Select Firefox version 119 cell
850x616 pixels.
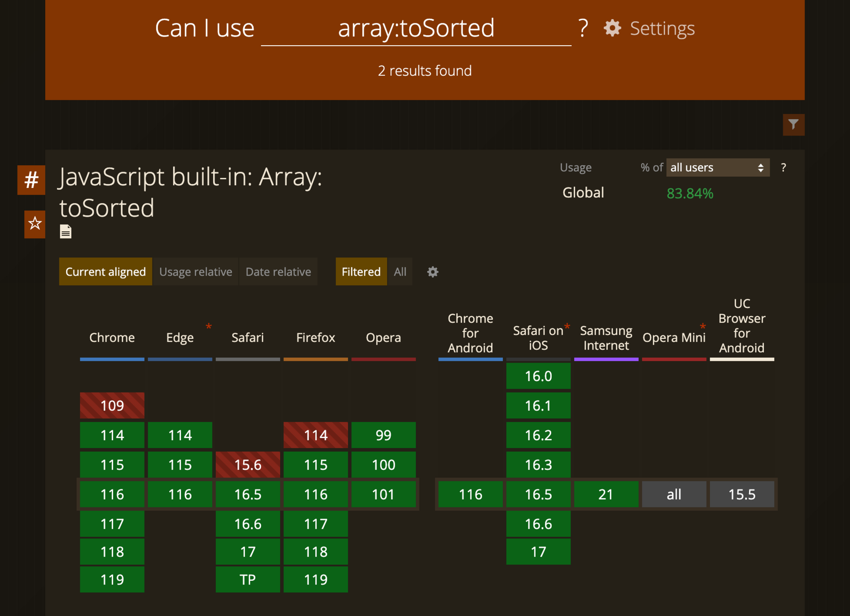pos(316,579)
